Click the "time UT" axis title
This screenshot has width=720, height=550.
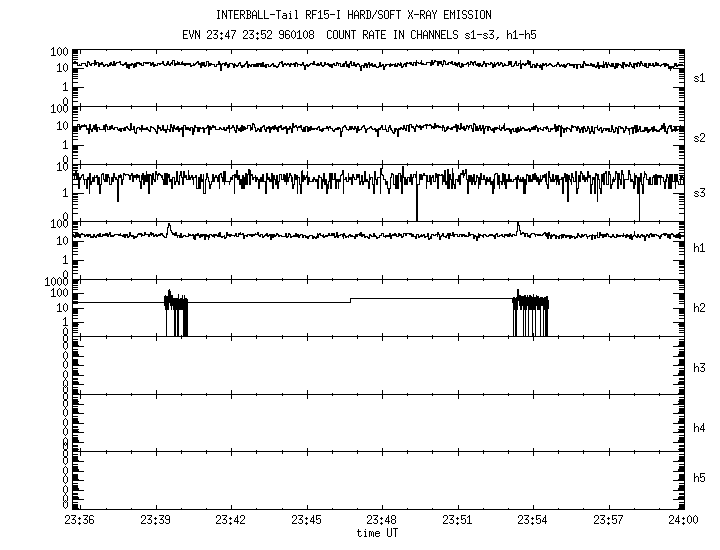point(381,533)
